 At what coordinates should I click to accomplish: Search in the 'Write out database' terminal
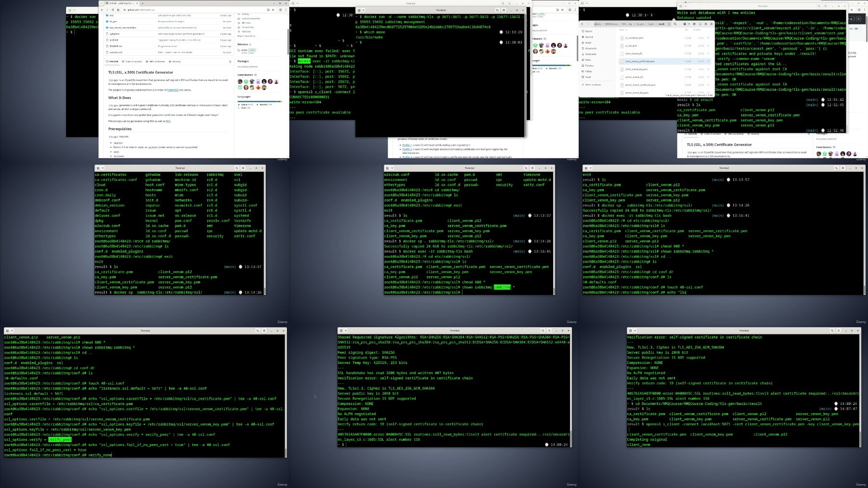[x=819, y=6]
